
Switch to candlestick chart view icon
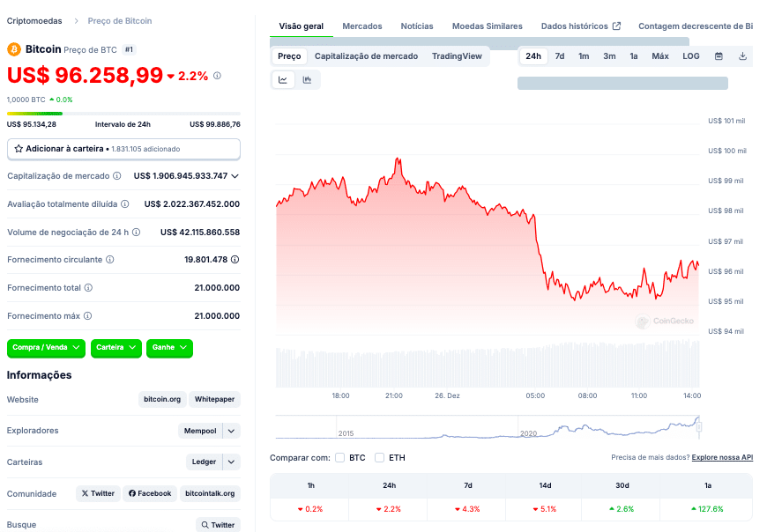307,79
